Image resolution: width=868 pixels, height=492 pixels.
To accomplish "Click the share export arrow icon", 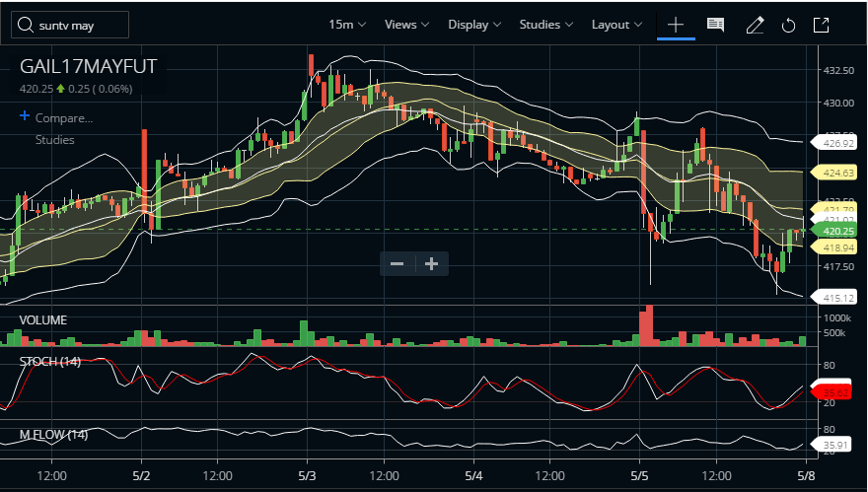I will (x=821, y=25).
